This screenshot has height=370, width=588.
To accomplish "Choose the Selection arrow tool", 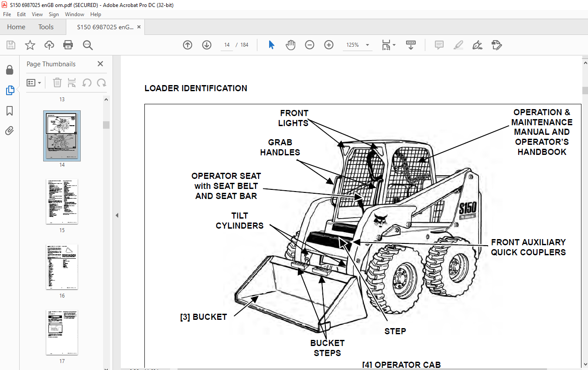I will (271, 45).
